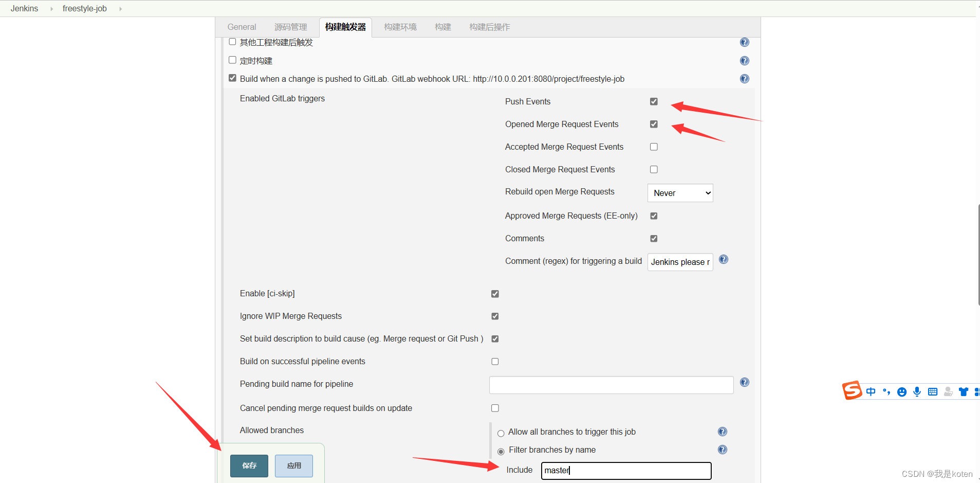Expand breadcrumb arrow after Jenkins
The image size is (980, 483).
pyautogui.click(x=51, y=9)
